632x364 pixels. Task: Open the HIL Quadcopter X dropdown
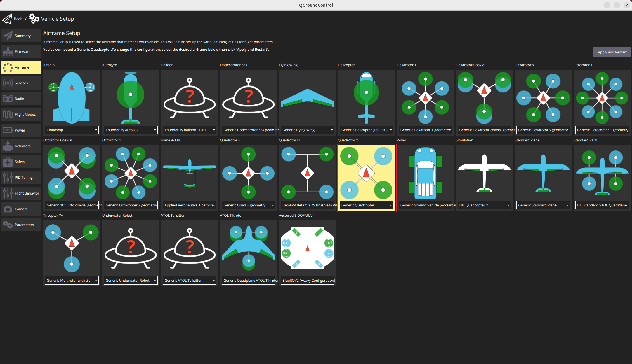(484, 205)
